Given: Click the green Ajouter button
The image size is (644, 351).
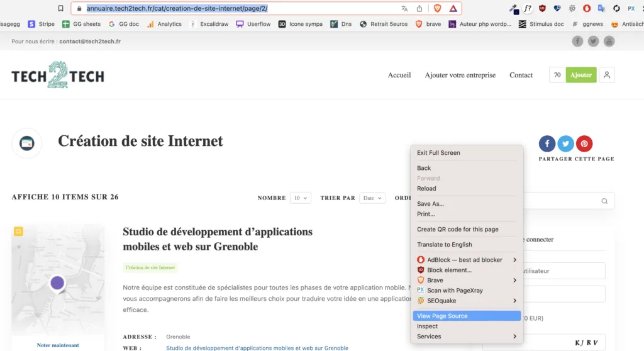Looking at the screenshot, I should (581, 75).
